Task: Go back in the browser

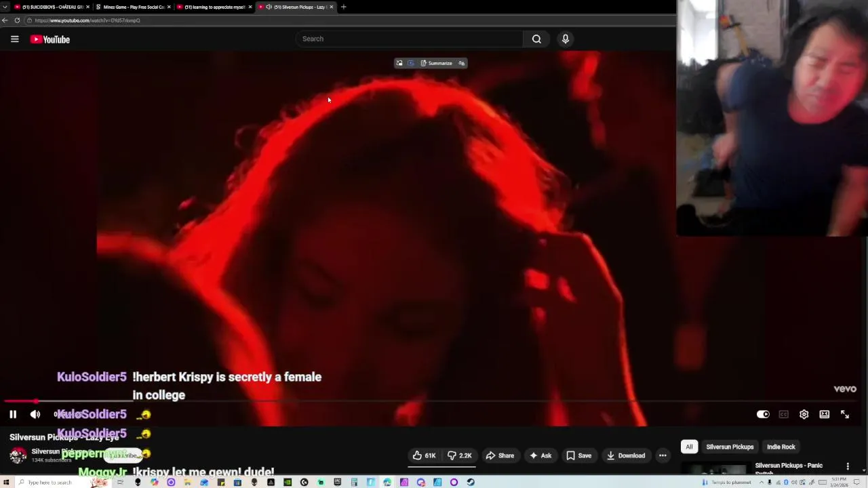Action: tap(5, 20)
